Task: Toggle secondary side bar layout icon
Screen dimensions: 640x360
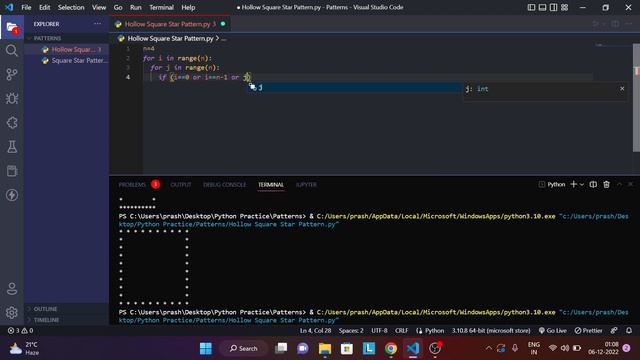Action: click(x=553, y=7)
